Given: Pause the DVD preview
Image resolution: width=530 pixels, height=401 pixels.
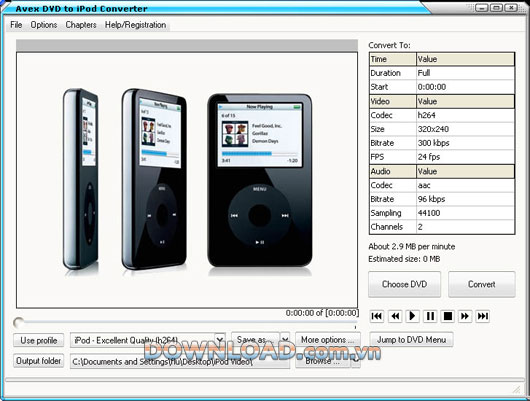Looking at the screenshot, I should click(430, 316).
